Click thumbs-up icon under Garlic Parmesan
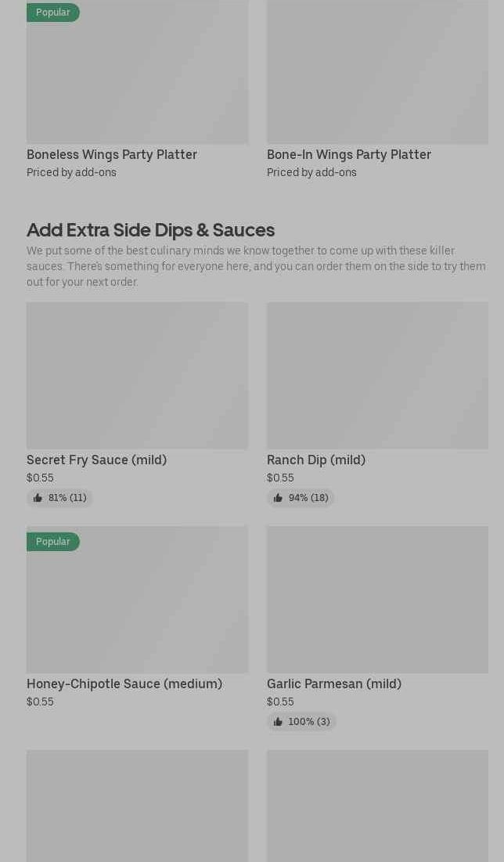The height and width of the screenshot is (862, 504). pos(278,722)
